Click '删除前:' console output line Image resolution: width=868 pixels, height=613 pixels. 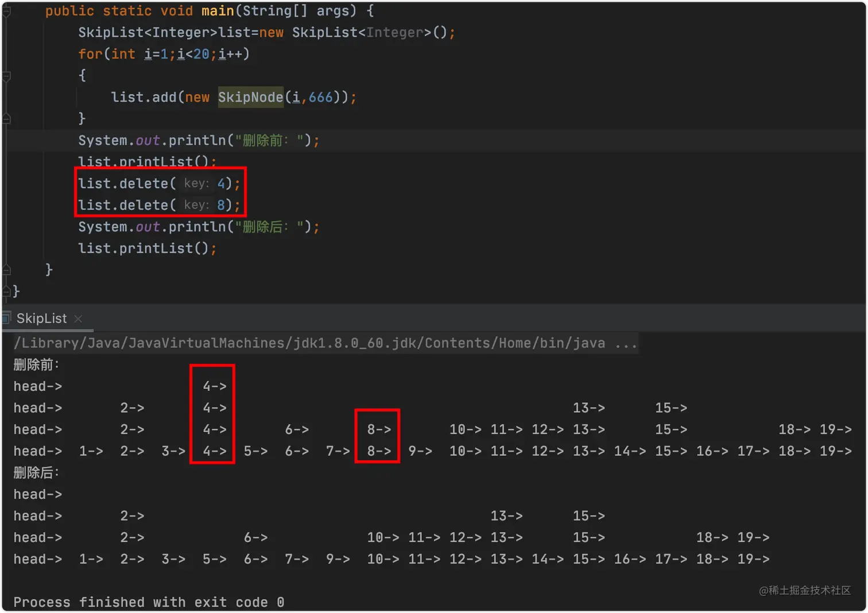tap(37, 365)
